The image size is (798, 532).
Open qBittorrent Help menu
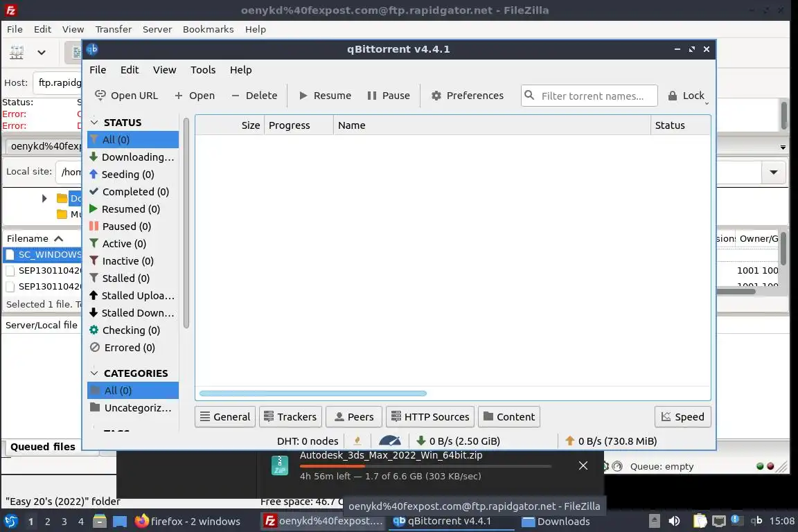tap(241, 70)
